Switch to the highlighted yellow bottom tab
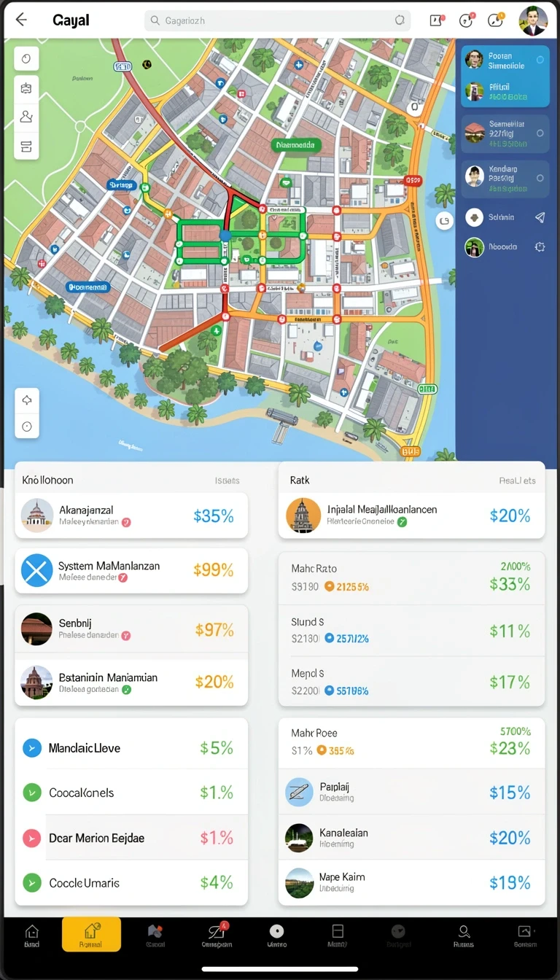Screen dimensions: 560x980 point(91,934)
